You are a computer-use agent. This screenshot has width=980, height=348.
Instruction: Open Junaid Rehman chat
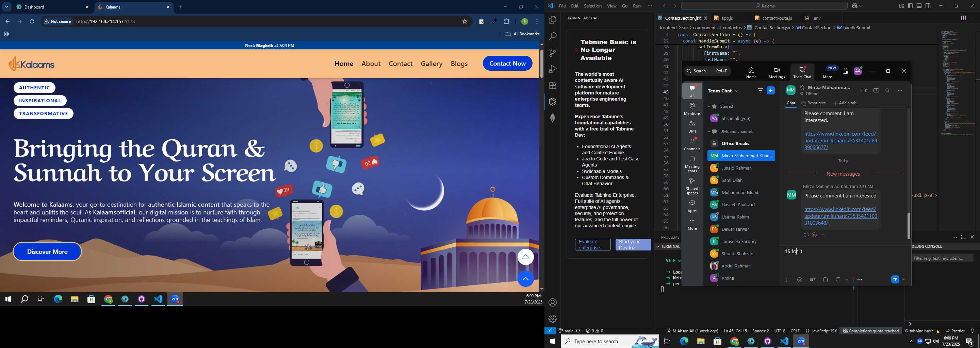tap(740, 168)
